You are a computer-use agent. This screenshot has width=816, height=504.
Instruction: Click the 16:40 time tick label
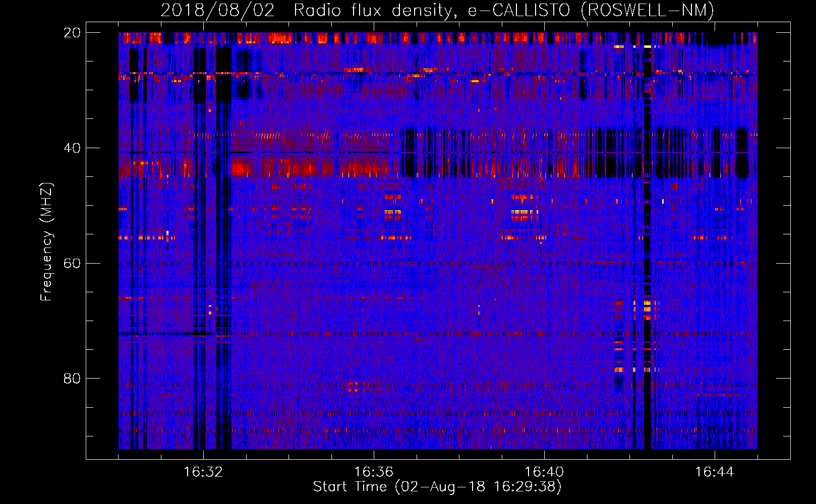(544, 472)
